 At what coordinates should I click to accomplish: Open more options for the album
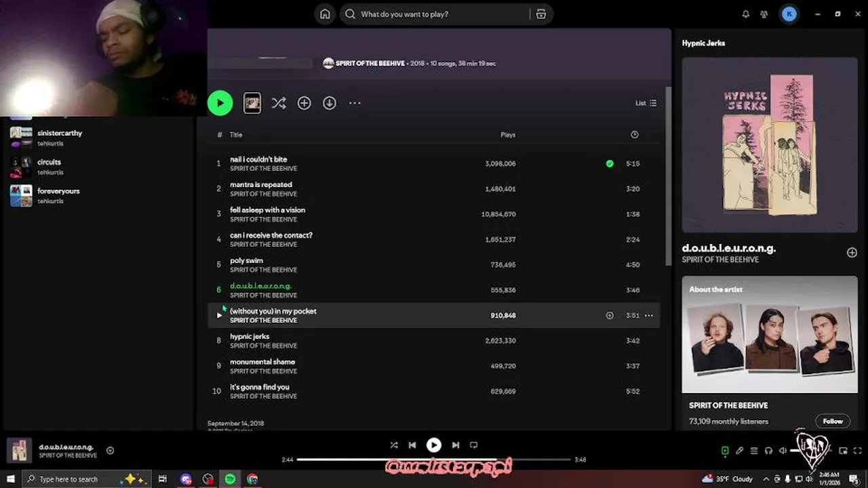(355, 103)
